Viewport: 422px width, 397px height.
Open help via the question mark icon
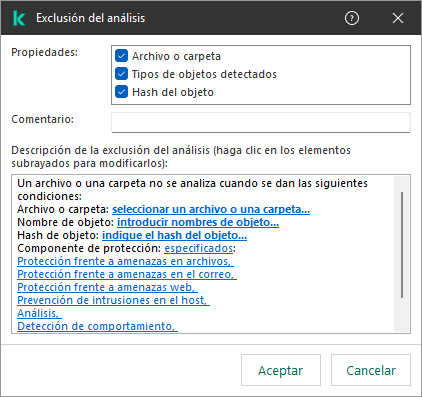(352, 18)
